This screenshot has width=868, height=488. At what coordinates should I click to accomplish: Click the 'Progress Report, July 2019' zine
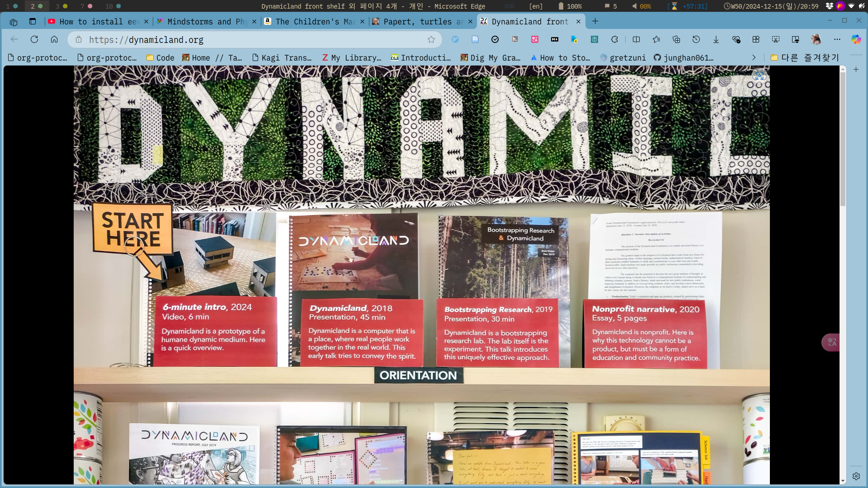coord(194,454)
